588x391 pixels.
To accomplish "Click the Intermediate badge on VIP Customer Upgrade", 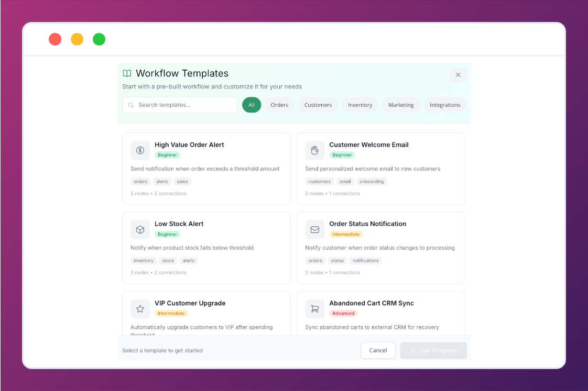I will (x=171, y=314).
